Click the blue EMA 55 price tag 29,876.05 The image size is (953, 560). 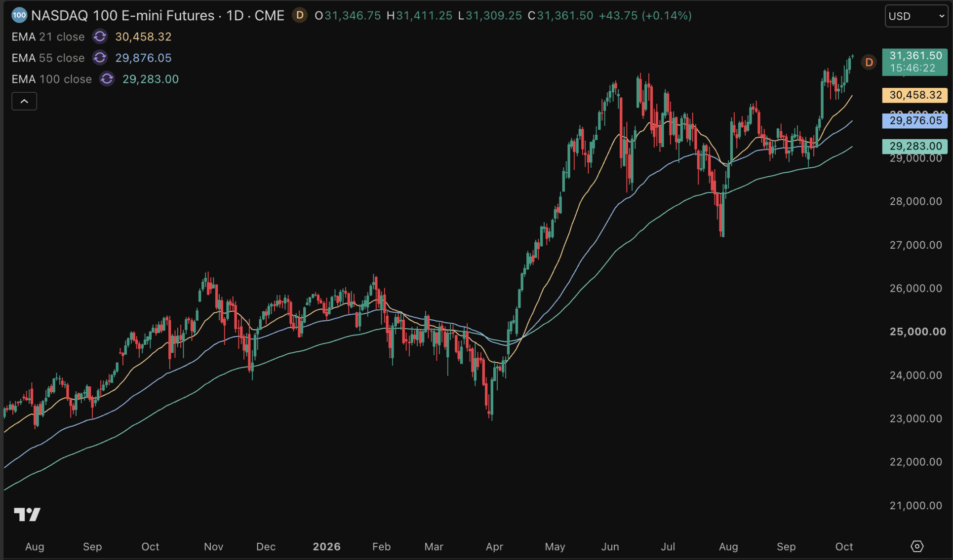pos(915,120)
